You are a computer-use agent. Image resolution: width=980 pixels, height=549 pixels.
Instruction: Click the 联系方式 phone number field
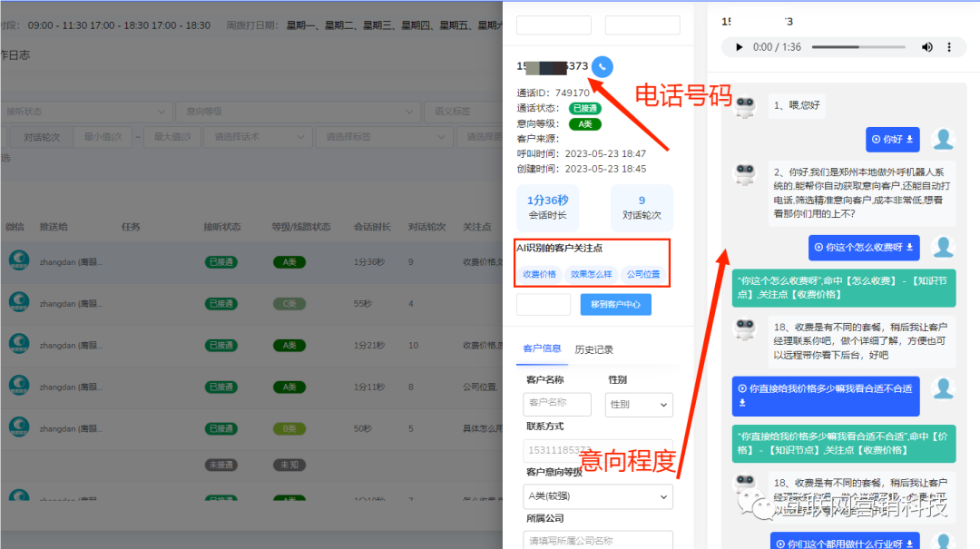(597, 450)
